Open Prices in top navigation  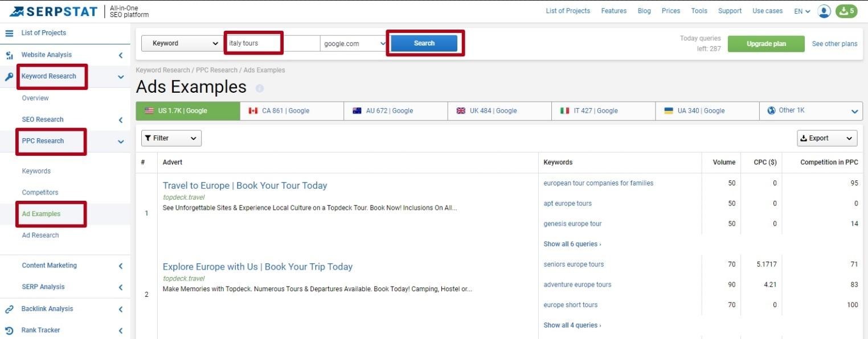point(671,11)
